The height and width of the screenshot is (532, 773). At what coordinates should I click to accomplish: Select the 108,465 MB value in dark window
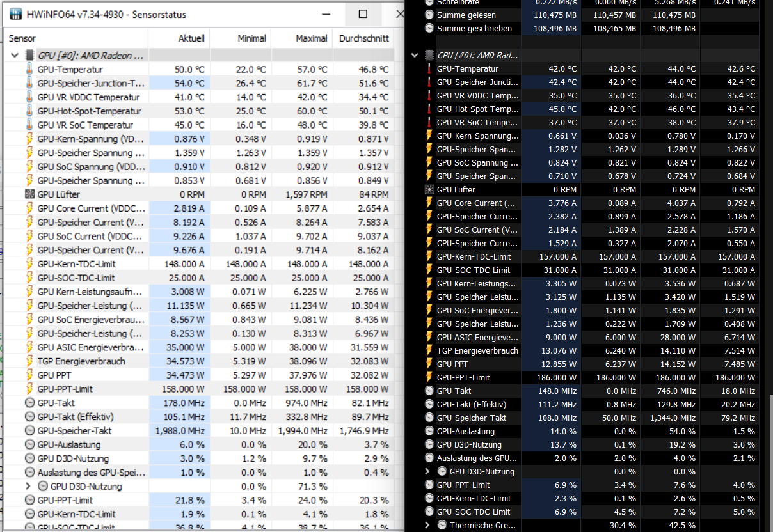[x=615, y=29]
